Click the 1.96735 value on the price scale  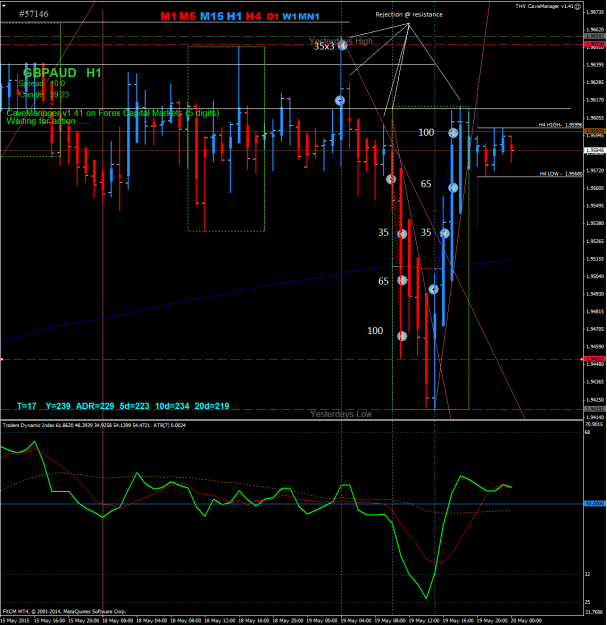tap(595, 12)
